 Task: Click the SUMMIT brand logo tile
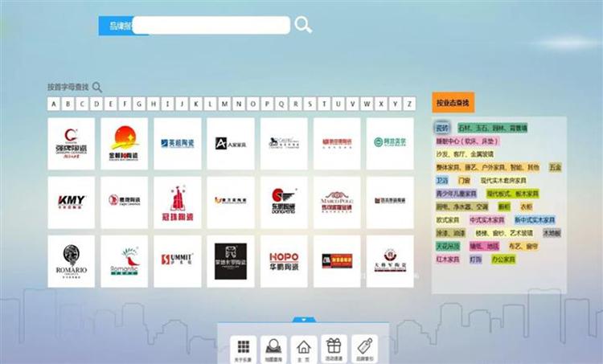[177, 260]
